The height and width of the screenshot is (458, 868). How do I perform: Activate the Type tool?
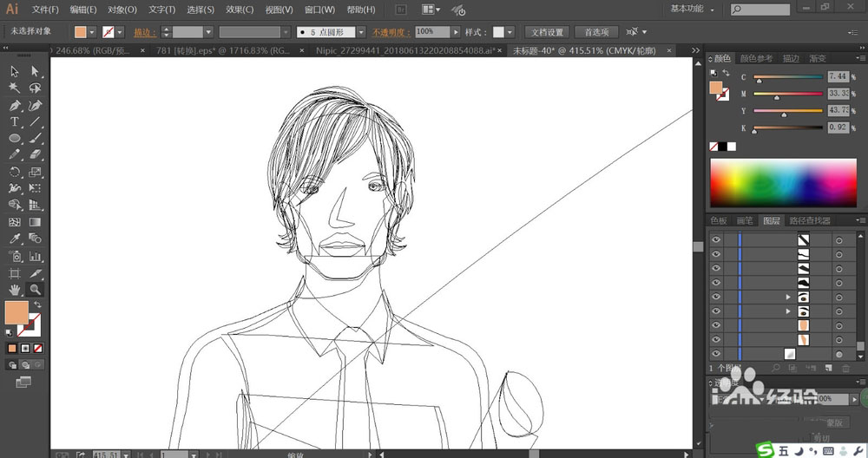coord(15,121)
